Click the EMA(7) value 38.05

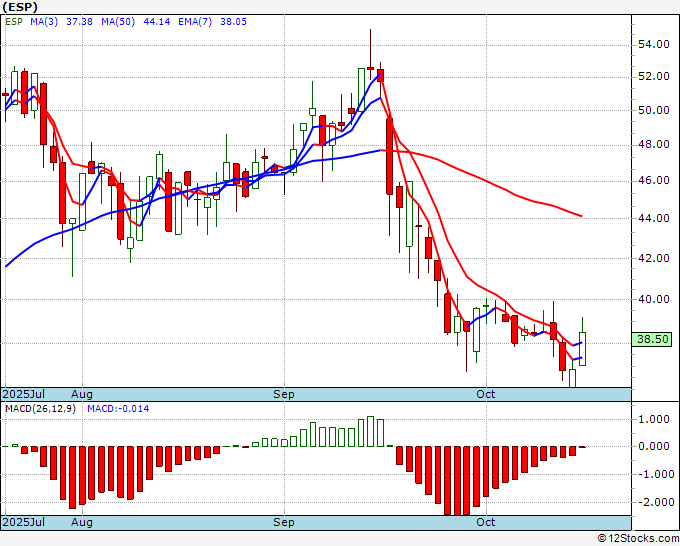[x=233, y=21]
